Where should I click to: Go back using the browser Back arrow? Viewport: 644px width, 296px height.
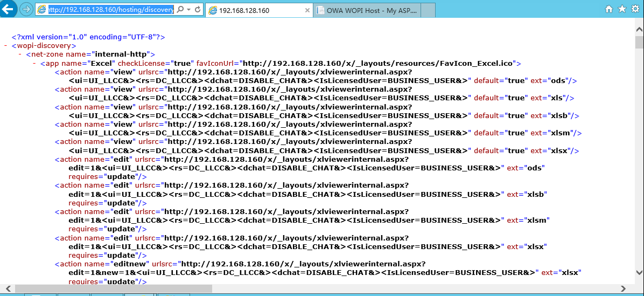[8, 9]
